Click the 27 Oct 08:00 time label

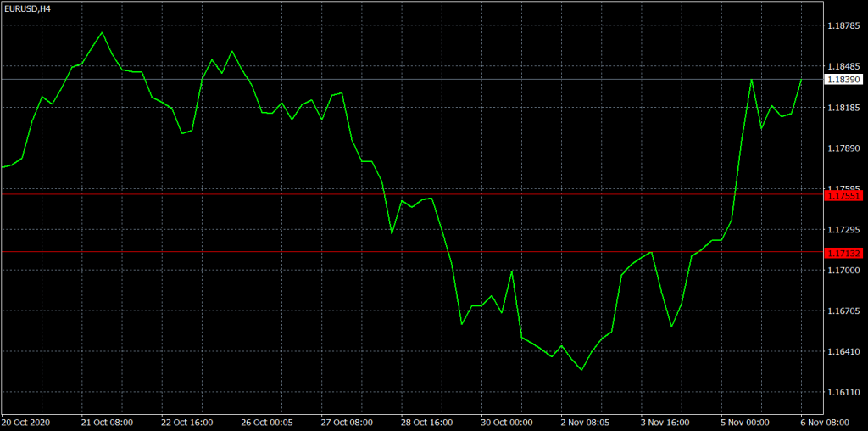(348, 423)
